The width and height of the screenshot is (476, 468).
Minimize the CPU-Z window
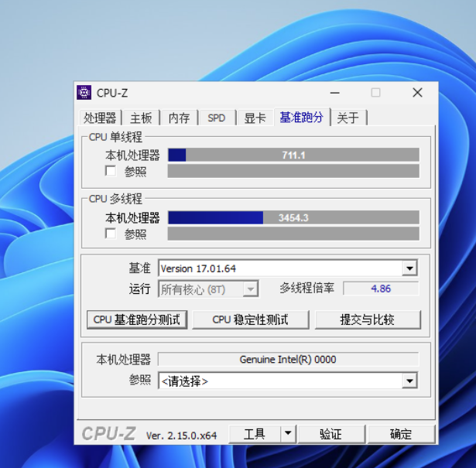[335, 93]
